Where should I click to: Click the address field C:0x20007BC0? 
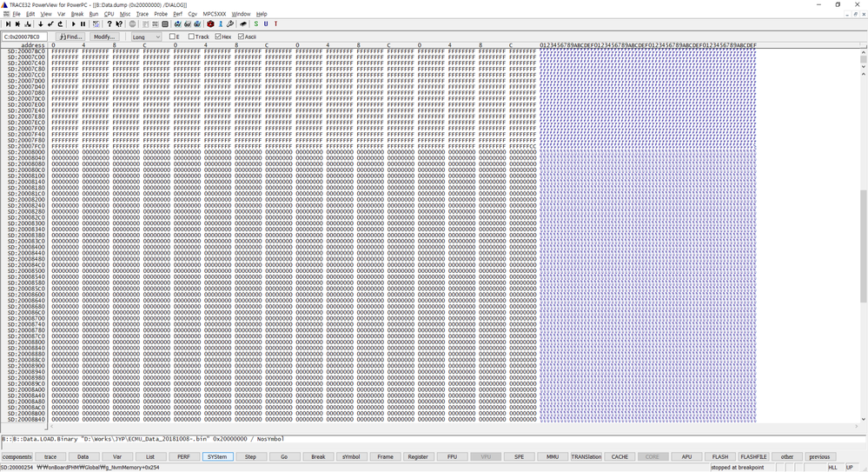click(x=24, y=37)
